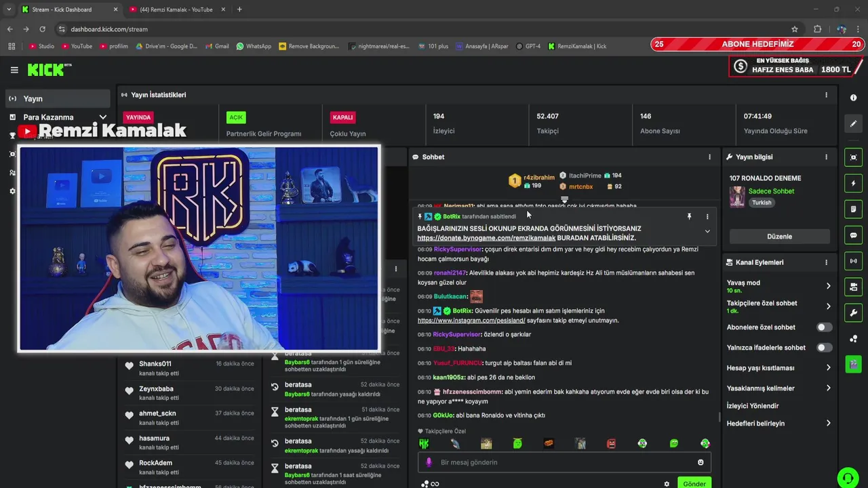Open the WhatsApp bookmark
Screen dimensions: 868x488
[x=254, y=46]
